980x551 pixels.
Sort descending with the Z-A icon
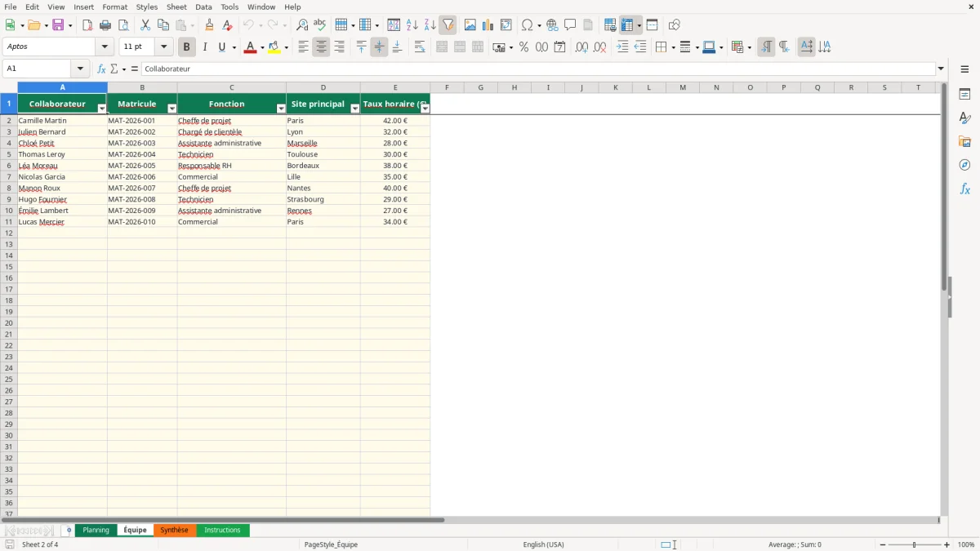(x=430, y=25)
